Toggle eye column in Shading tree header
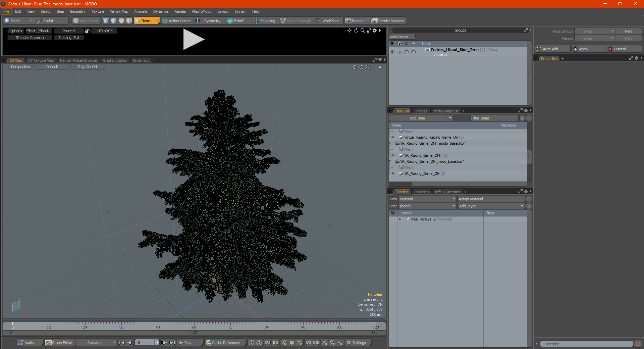Viewport: 644px width, 349px height. point(393,213)
